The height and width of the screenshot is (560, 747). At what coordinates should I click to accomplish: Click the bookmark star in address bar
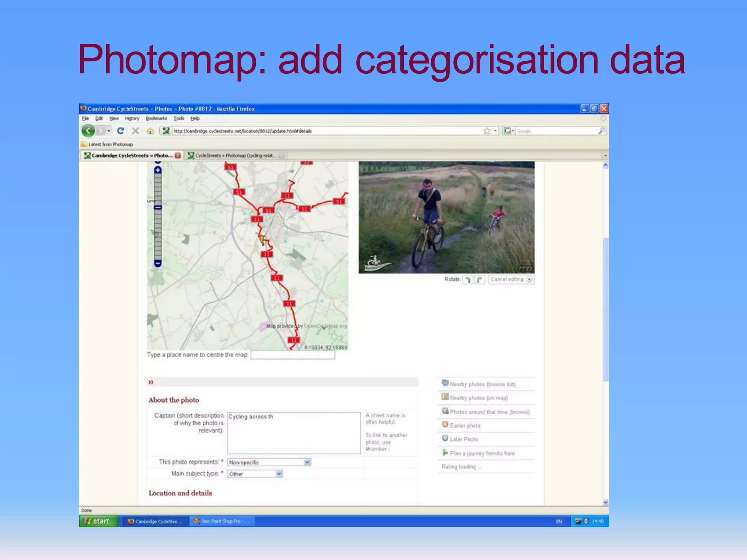[x=487, y=131]
